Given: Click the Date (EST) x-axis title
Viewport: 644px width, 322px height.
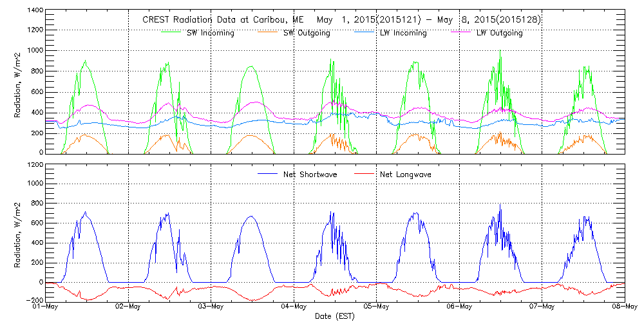Looking at the screenshot, I should click(335, 316).
